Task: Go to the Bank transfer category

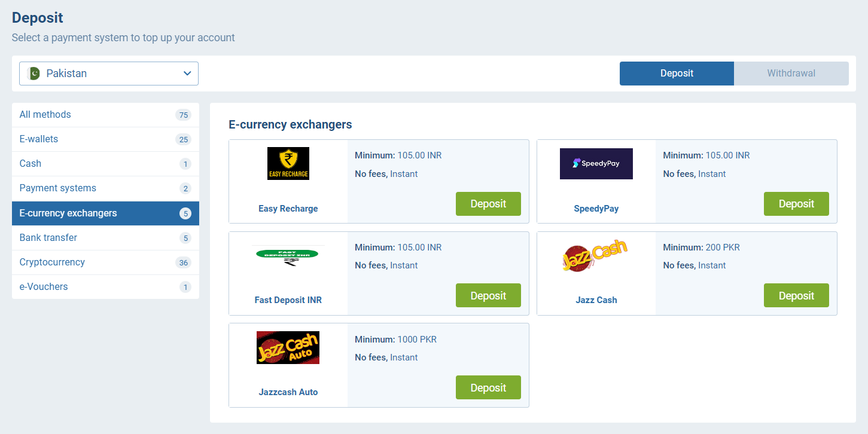Action: click(x=48, y=238)
